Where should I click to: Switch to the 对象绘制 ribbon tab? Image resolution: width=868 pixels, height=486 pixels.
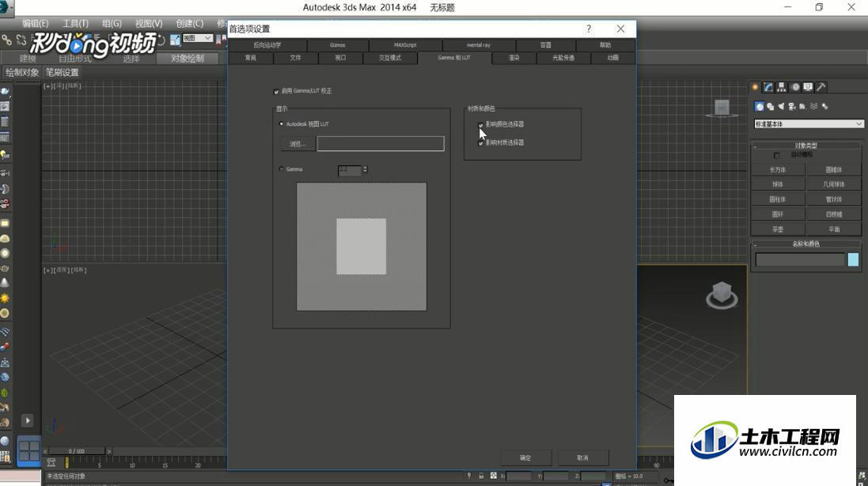coord(187,58)
